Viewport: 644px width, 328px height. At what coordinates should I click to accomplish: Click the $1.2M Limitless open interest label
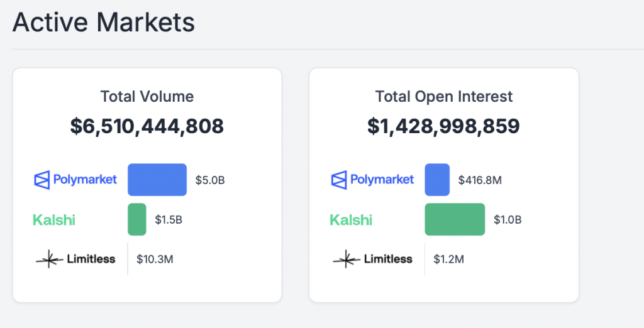(x=448, y=259)
